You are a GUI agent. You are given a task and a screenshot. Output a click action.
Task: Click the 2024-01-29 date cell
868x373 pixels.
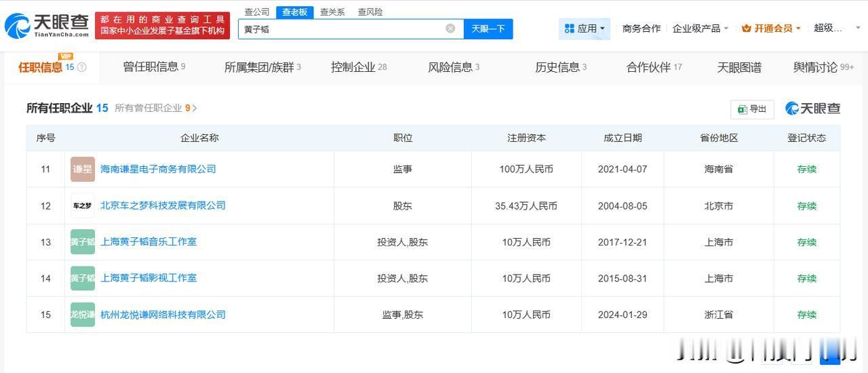click(x=623, y=315)
